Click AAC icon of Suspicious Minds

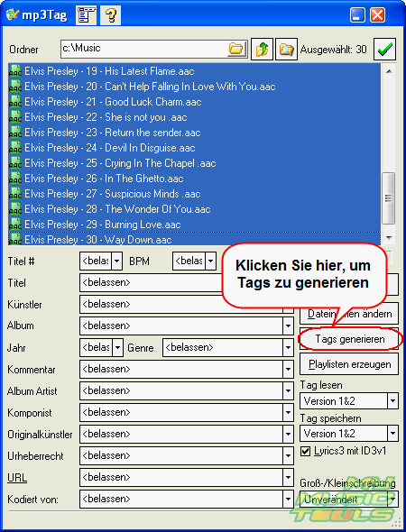pos(15,194)
